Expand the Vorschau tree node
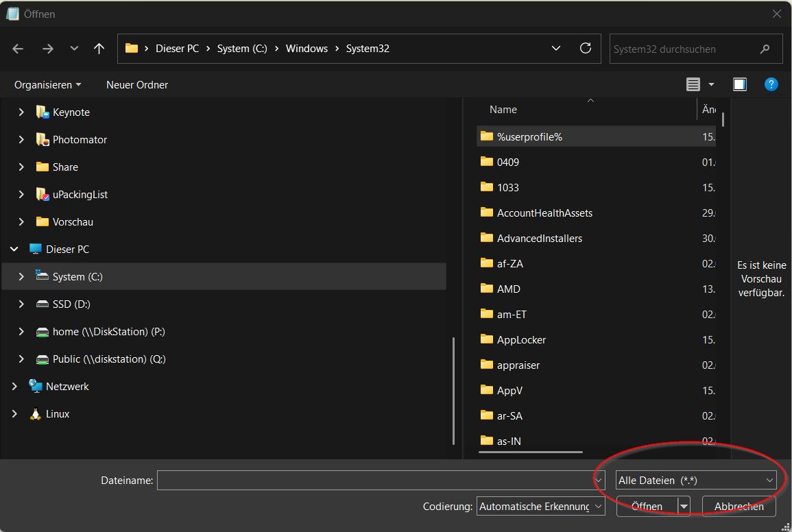The height and width of the screenshot is (532, 792). [21, 222]
